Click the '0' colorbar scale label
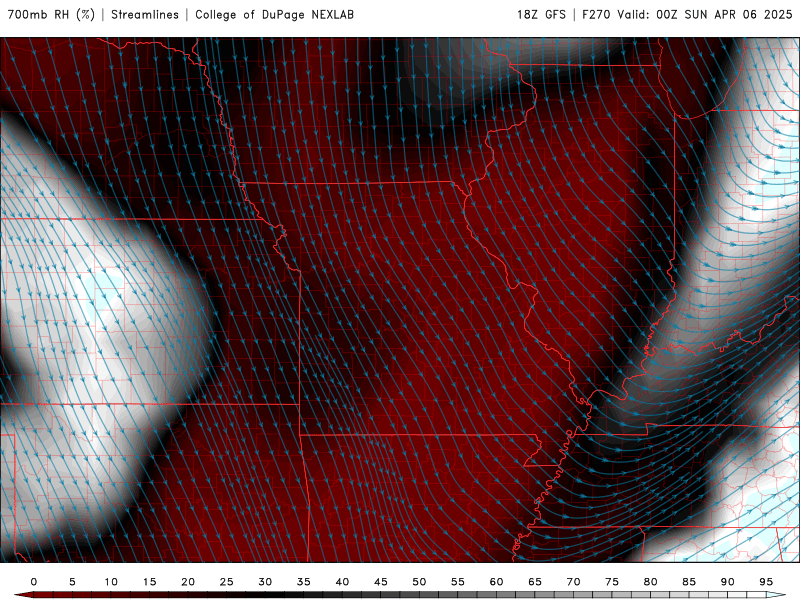Screen dimensions: 800x600 point(34,582)
